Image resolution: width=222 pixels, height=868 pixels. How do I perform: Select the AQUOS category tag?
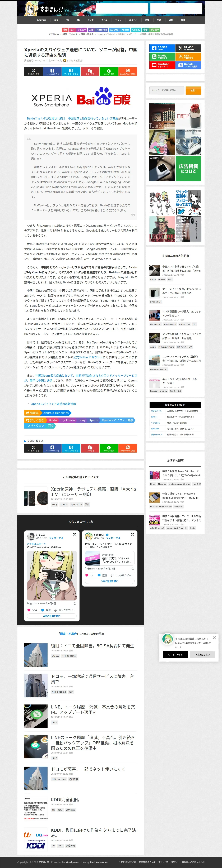tap(114, 30)
